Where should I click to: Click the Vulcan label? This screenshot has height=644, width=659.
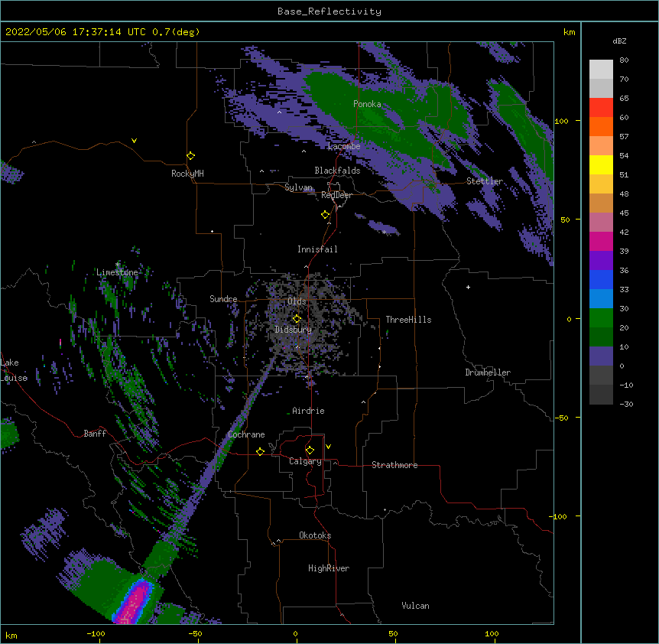pos(415,606)
